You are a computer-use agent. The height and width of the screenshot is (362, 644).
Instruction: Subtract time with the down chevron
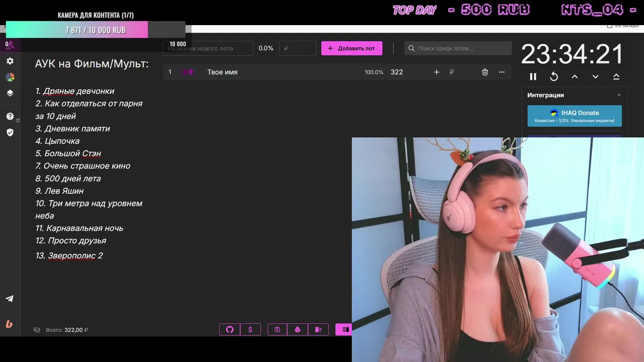595,76
